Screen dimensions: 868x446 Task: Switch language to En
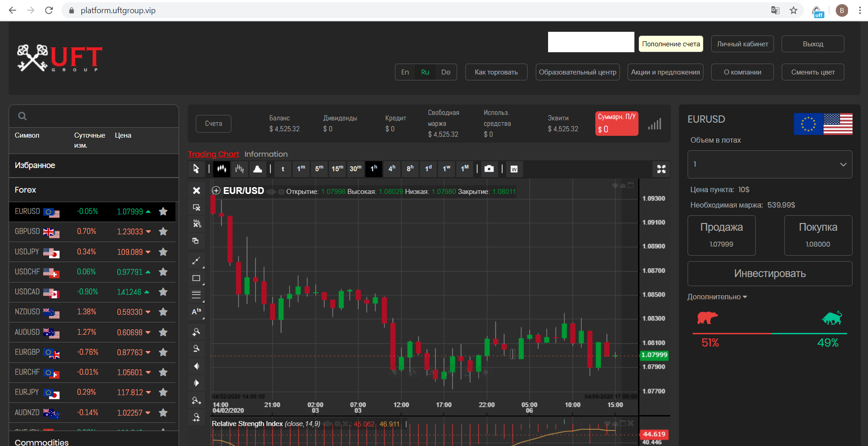(405, 72)
